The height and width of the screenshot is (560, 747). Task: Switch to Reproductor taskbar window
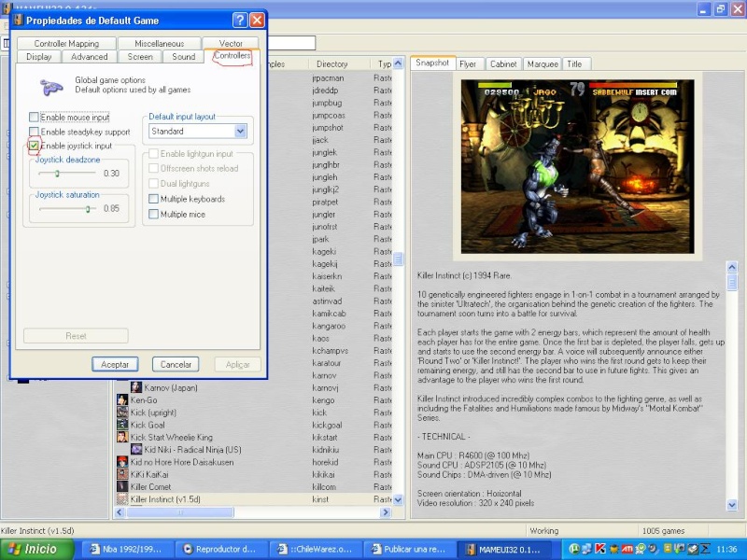point(220,549)
